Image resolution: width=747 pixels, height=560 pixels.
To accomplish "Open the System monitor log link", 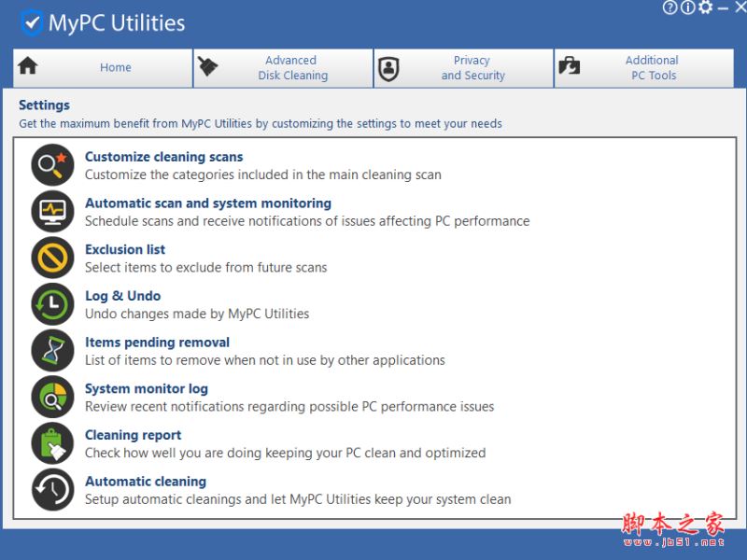I will [x=147, y=388].
